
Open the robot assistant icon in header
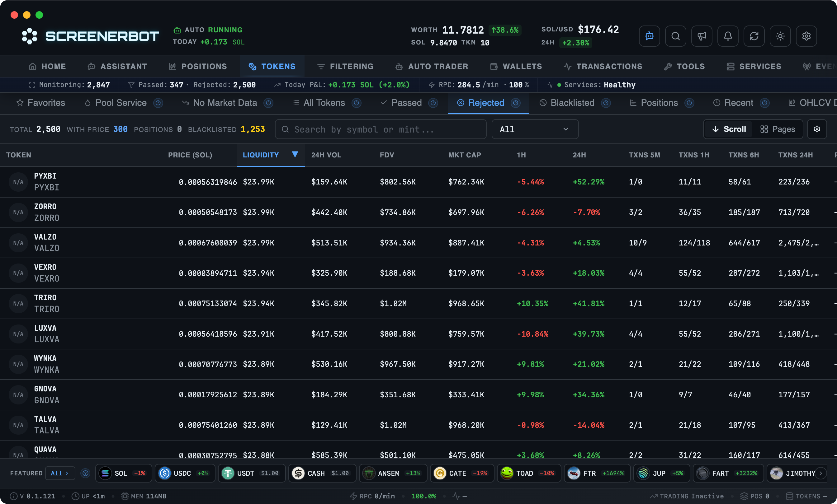click(649, 36)
